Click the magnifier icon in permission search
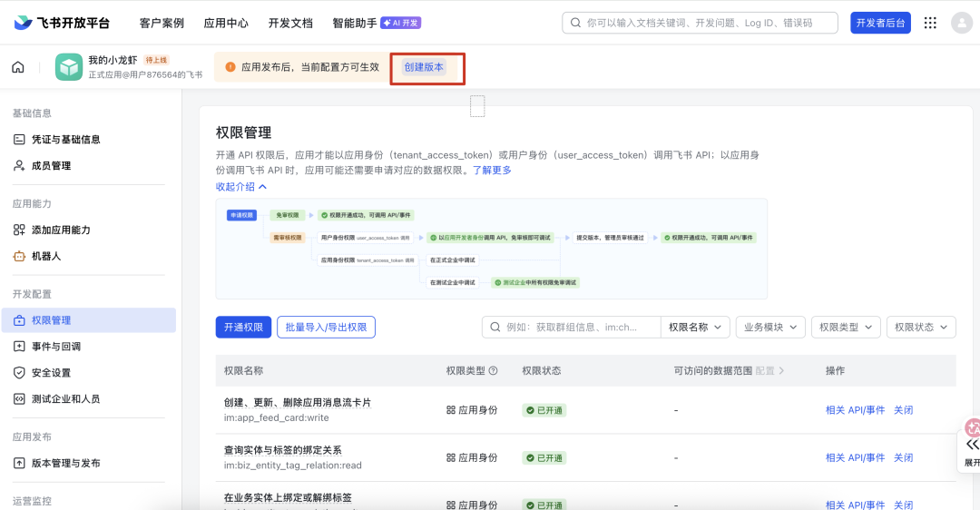The height and width of the screenshot is (510, 980). pos(495,327)
